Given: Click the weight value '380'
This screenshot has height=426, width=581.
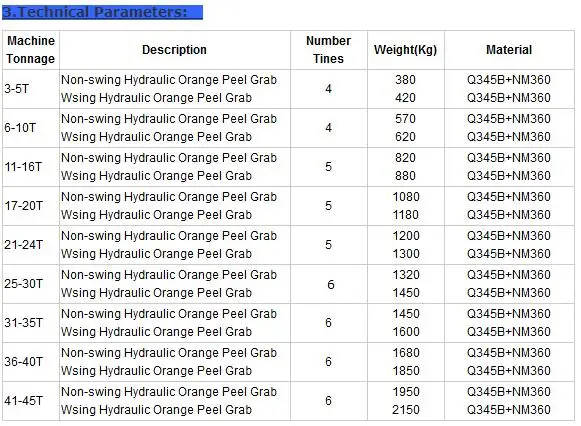Looking at the screenshot, I should 405,80.
